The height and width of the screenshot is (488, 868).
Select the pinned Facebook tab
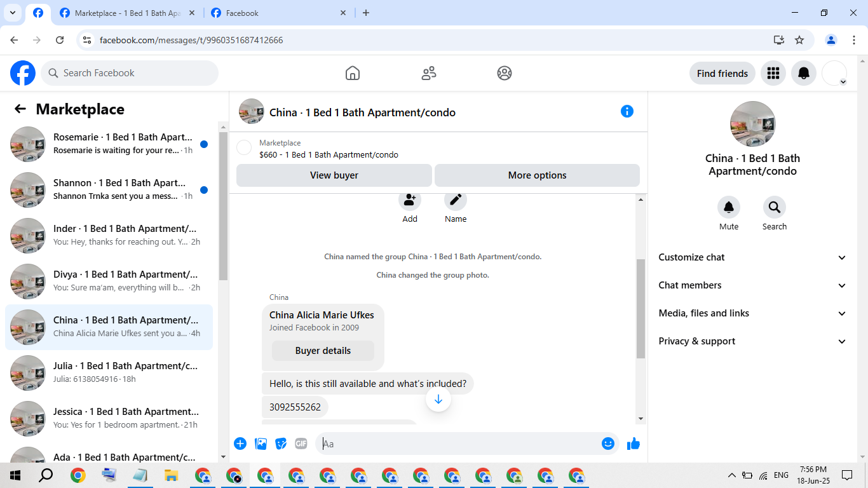point(38,13)
